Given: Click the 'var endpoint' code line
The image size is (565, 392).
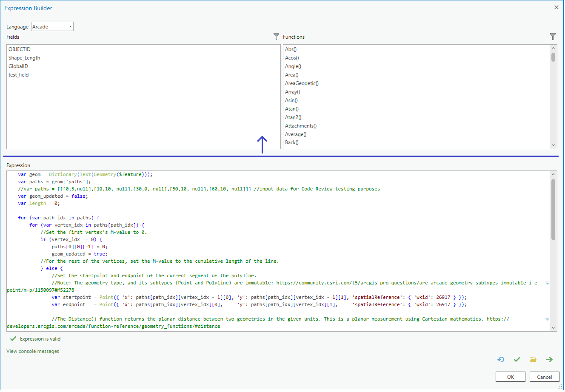Looking at the screenshot, I should pos(259,304).
